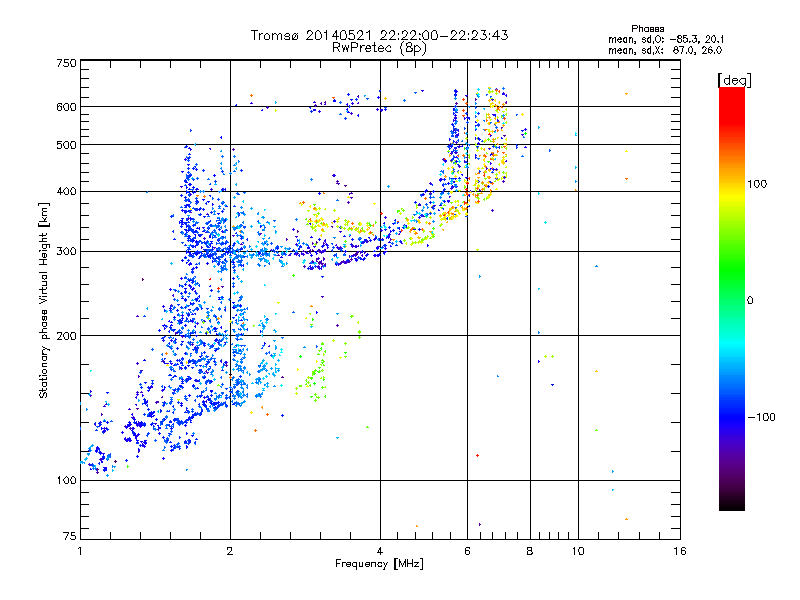800x600 pixels.
Task: Click the y-axis '400' tick label
Action: (x=66, y=191)
